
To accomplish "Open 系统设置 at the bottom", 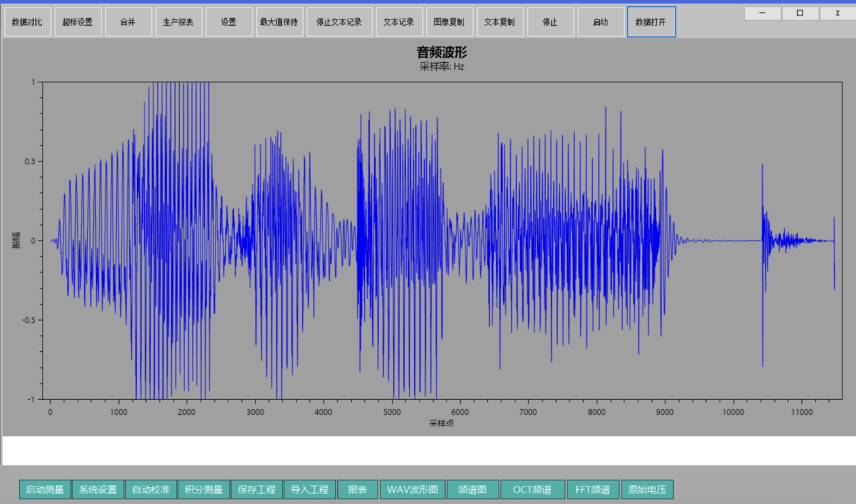I will coord(98,490).
